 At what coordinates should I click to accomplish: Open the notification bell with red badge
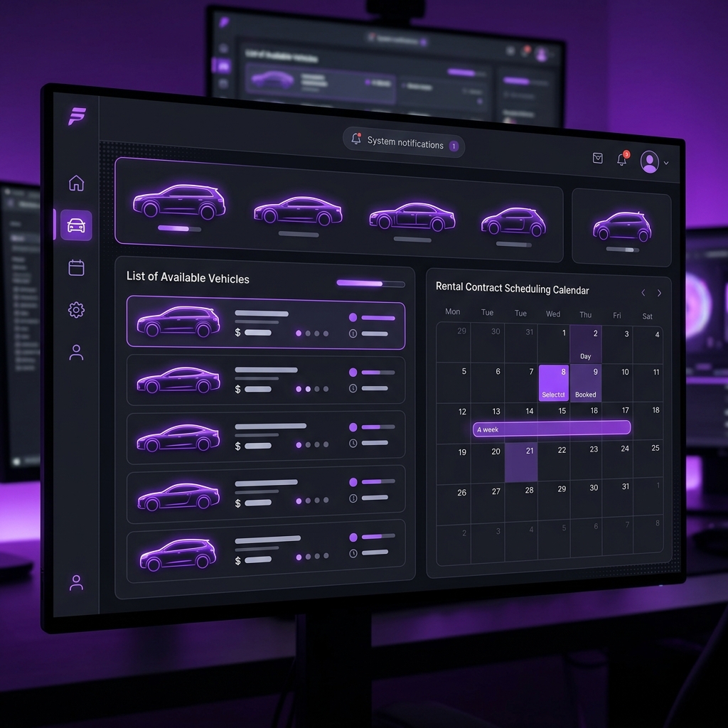(622, 159)
